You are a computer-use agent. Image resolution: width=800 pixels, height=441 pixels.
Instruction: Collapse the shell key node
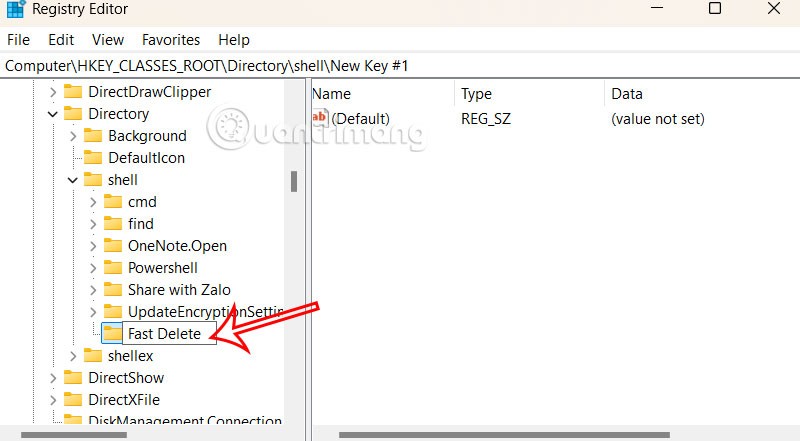pos(72,180)
